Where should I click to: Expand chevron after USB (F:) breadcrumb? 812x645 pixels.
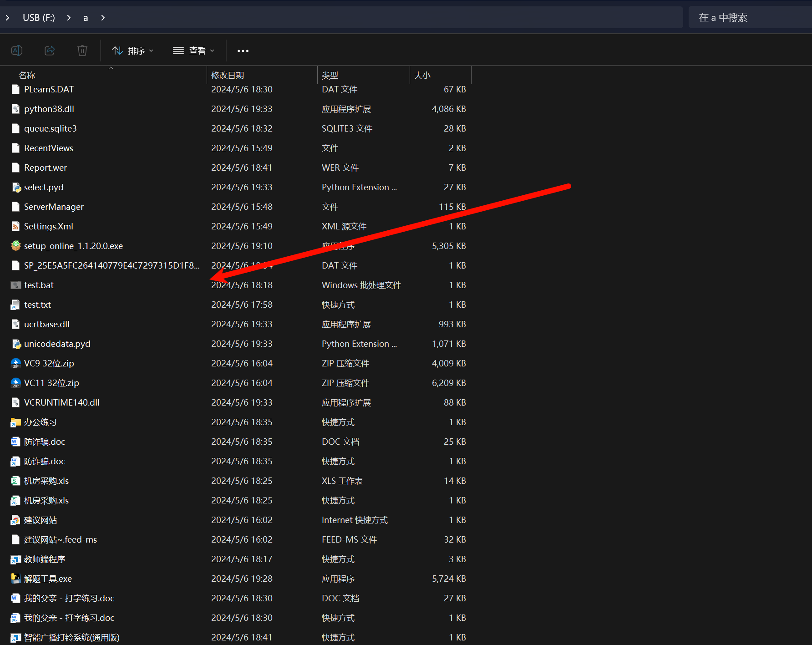[69, 18]
